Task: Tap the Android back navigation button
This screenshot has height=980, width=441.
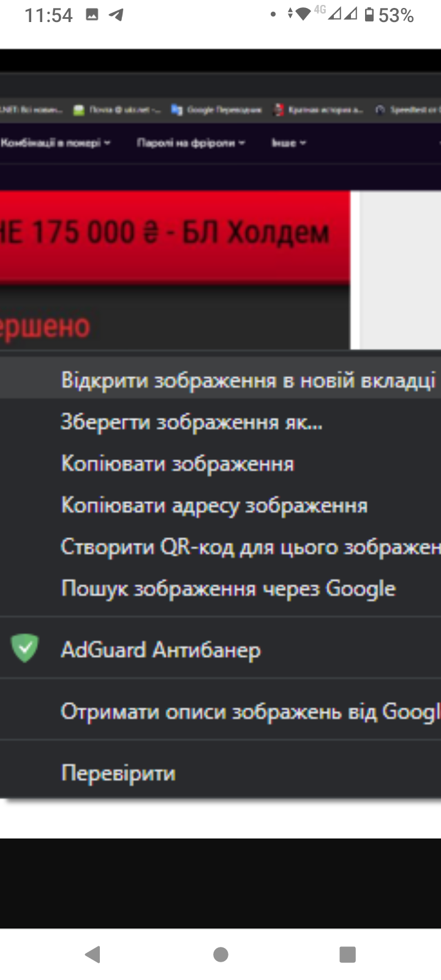Action: (x=93, y=954)
